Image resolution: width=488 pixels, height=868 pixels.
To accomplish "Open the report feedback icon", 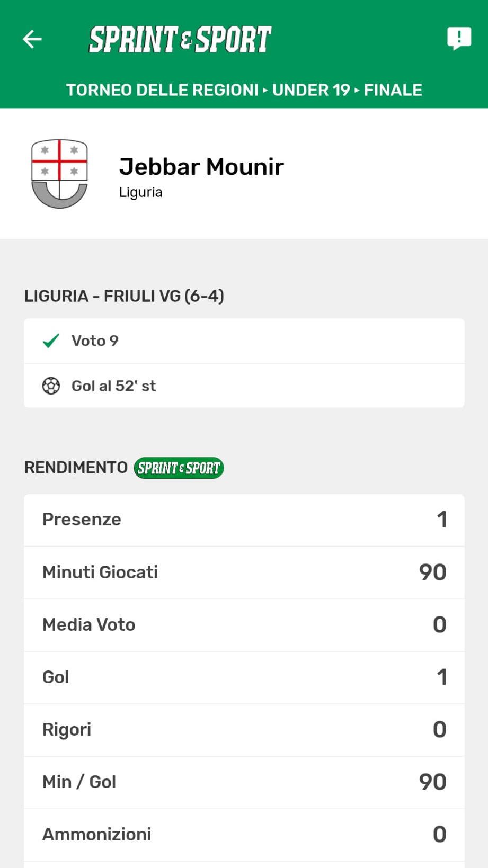I will click(x=459, y=39).
